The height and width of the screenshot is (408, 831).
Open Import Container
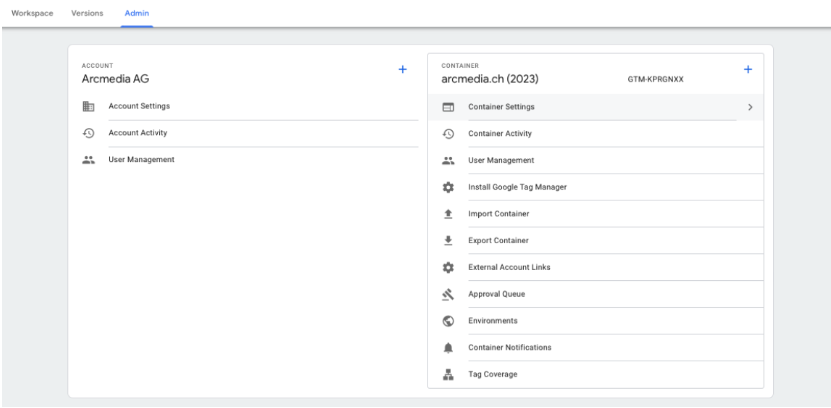click(x=499, y=214)
